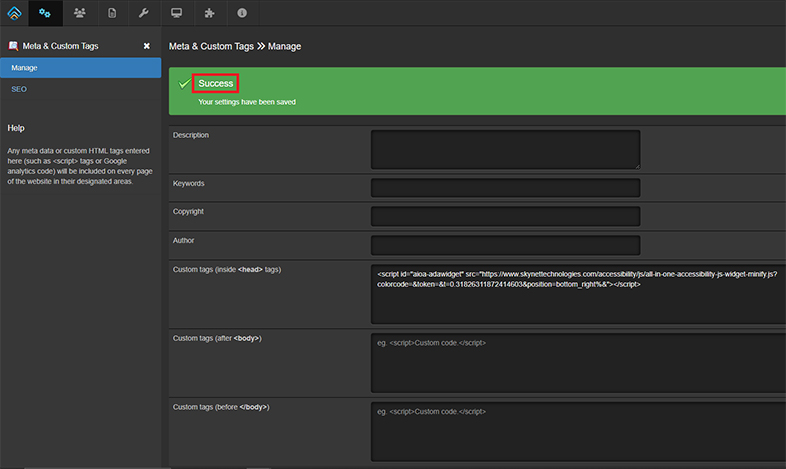Open the wrench tools icon

pos(143,13)
